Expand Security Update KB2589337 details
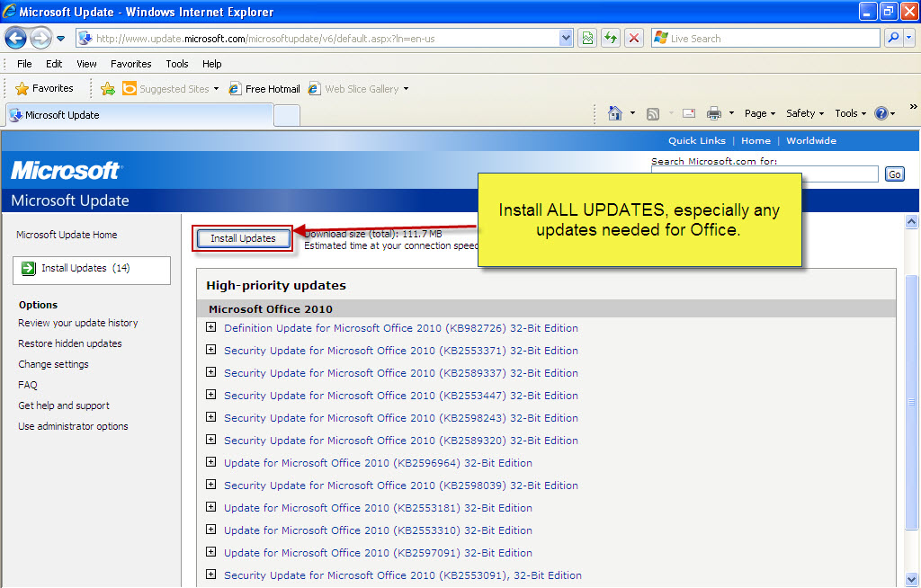 point(210,372)
